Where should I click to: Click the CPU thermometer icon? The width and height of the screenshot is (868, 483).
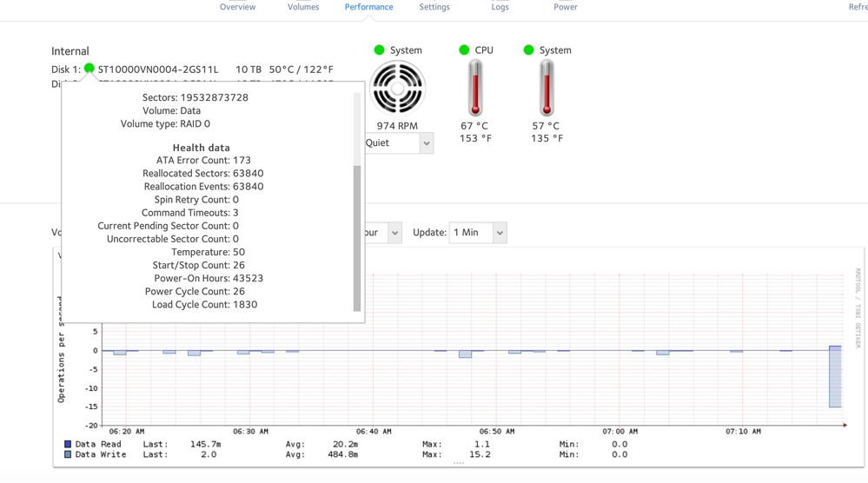(475, 88)
